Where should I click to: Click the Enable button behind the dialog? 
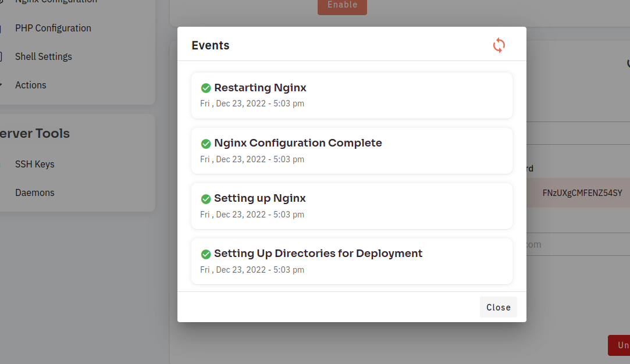click(342, 6)
